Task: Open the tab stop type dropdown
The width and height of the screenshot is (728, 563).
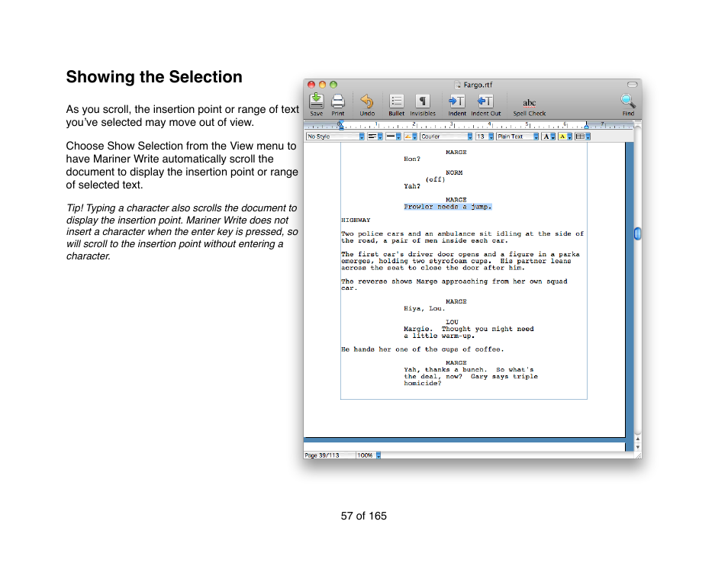Action: point(411,137)
